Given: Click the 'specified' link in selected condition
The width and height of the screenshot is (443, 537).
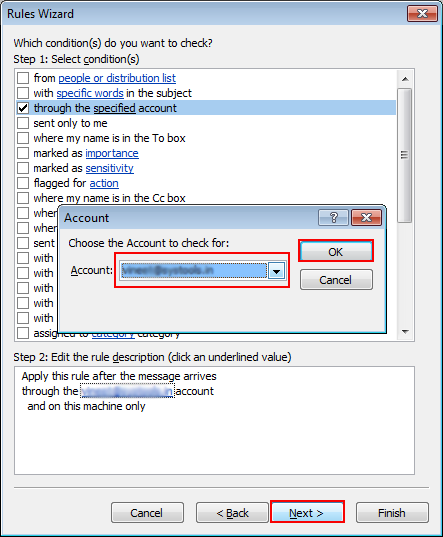Looking at the screenshot, I should (x=115, y=109).
